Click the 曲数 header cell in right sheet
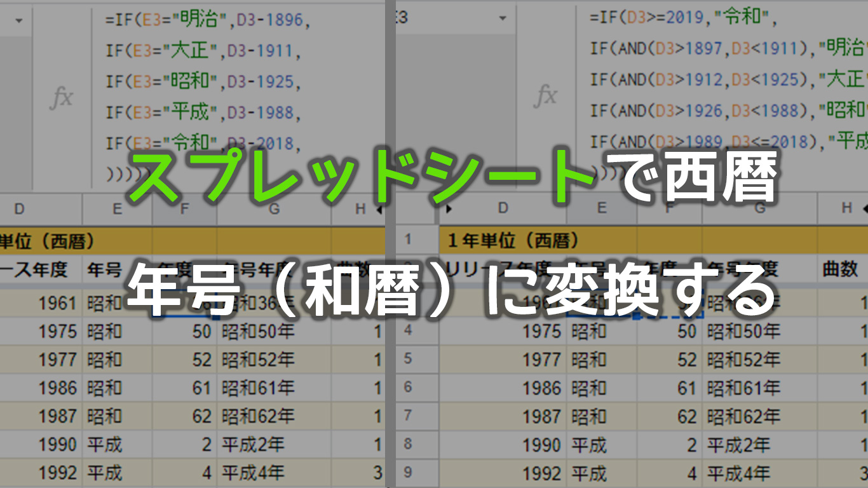This screenshot has width=868, height=488. point(841,269)
